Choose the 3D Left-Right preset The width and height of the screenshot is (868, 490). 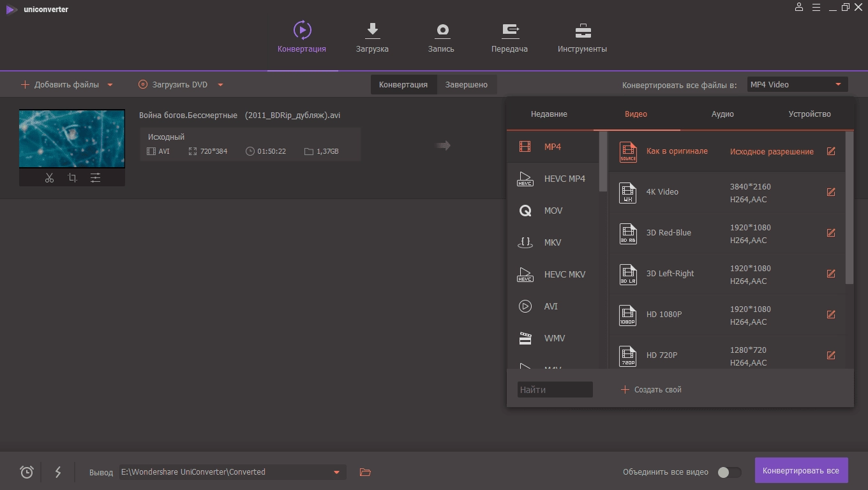(x=726, y=274)
